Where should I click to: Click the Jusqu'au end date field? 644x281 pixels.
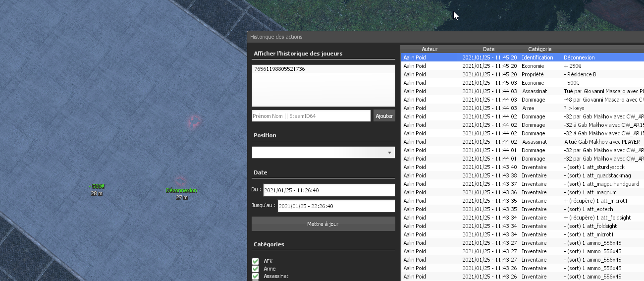tap(336, 206)
